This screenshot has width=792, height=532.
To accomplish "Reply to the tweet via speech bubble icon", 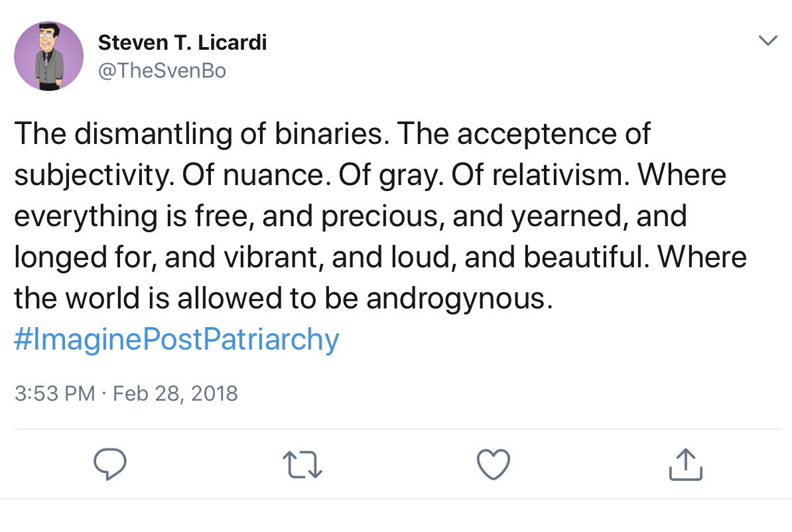I will tap(109, 464).
